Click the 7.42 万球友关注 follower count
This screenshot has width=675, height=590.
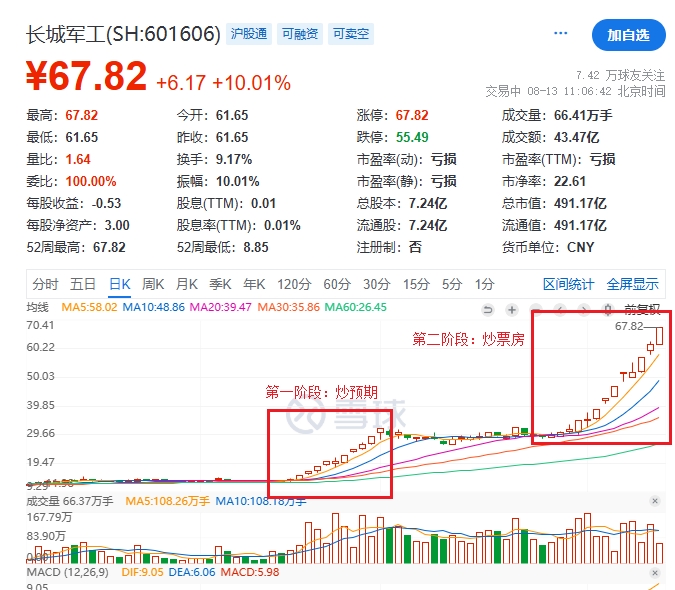(620, 75)
